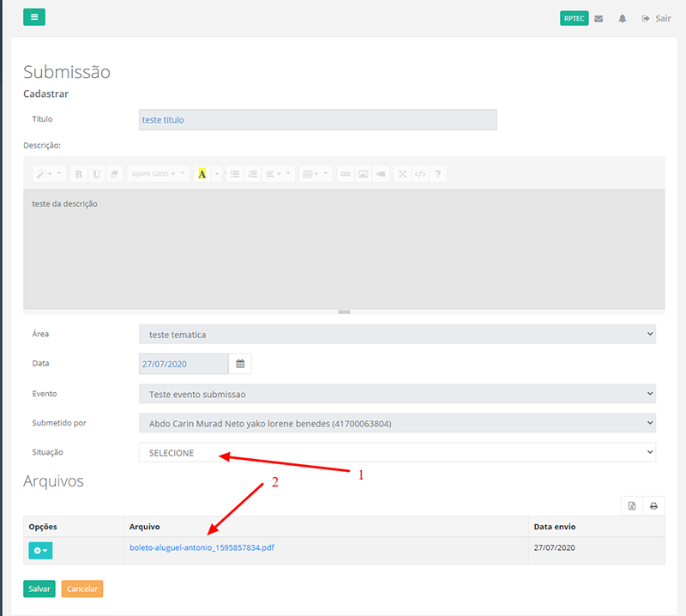Open editor help question mark icon
This screenshot has height=616, width=686.
pos(438,173)
